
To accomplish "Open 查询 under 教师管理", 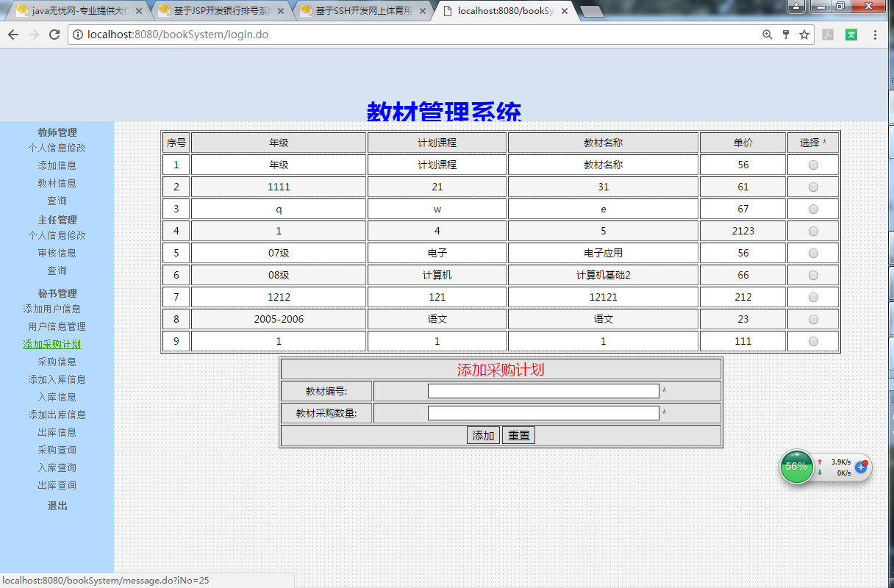I will click(57, 201).
